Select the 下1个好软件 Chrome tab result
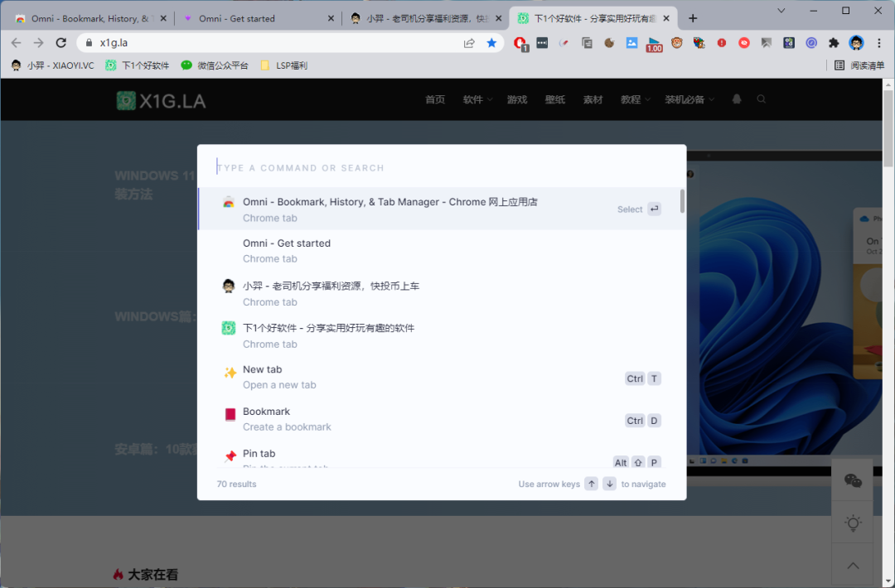 439,336
